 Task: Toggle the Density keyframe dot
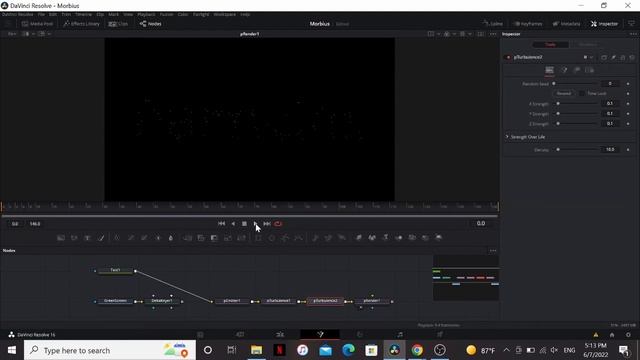[x=628, y=149]
